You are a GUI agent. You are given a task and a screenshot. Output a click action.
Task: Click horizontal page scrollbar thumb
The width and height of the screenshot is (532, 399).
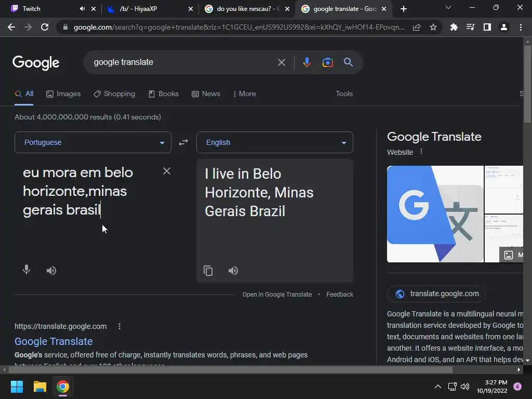pos(231,370)
